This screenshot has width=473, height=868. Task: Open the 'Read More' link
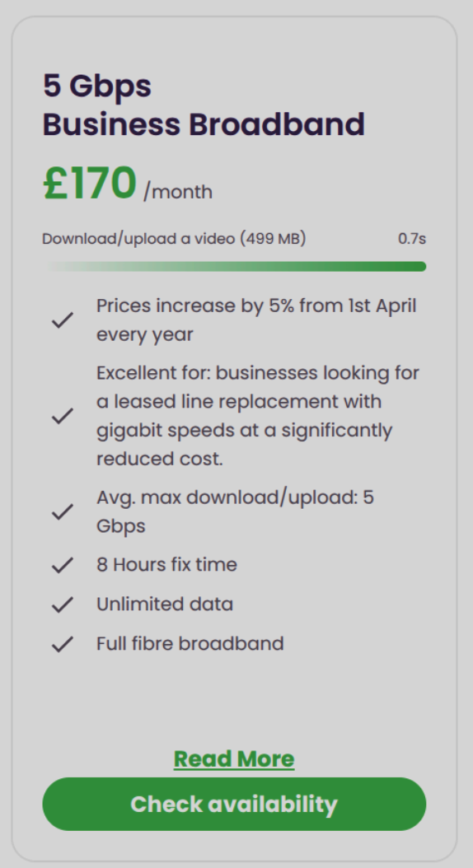coord(234,759)
